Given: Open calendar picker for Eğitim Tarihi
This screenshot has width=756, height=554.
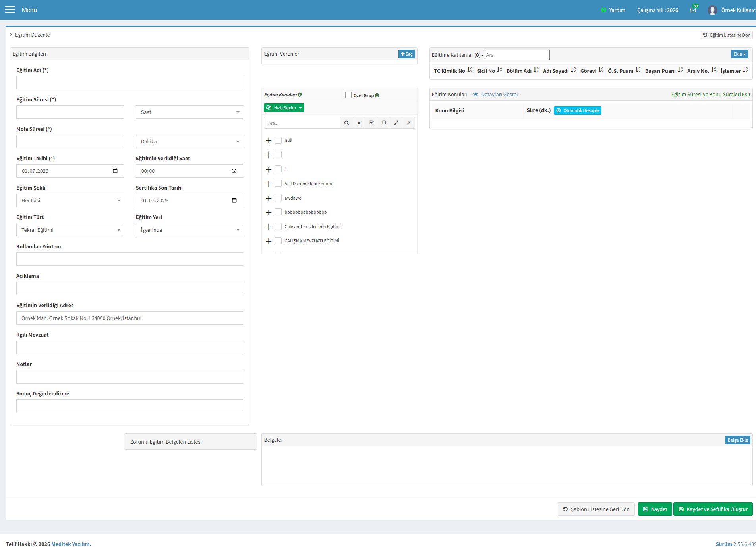Looking at the screenshot, I should pyautogui.click(x=115, y=171).
